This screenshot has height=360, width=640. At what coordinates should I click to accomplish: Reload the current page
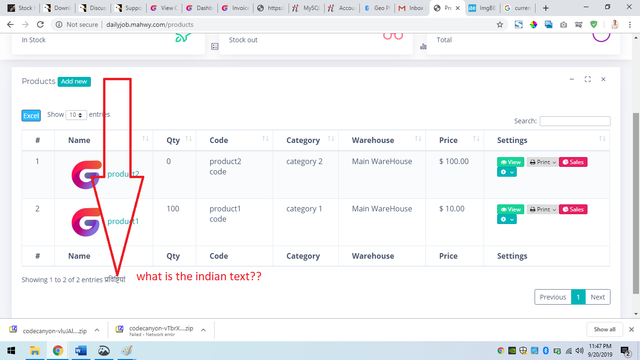point(40,24)
